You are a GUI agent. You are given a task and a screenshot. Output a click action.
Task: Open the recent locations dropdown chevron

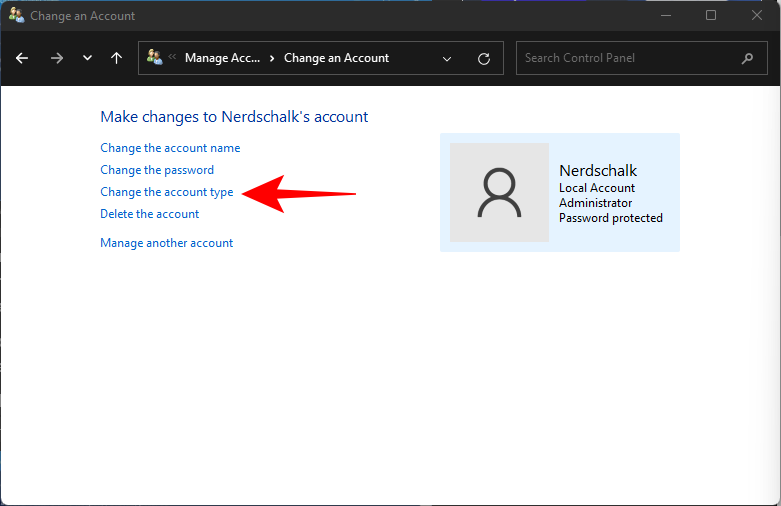click(x=87, y=58)
